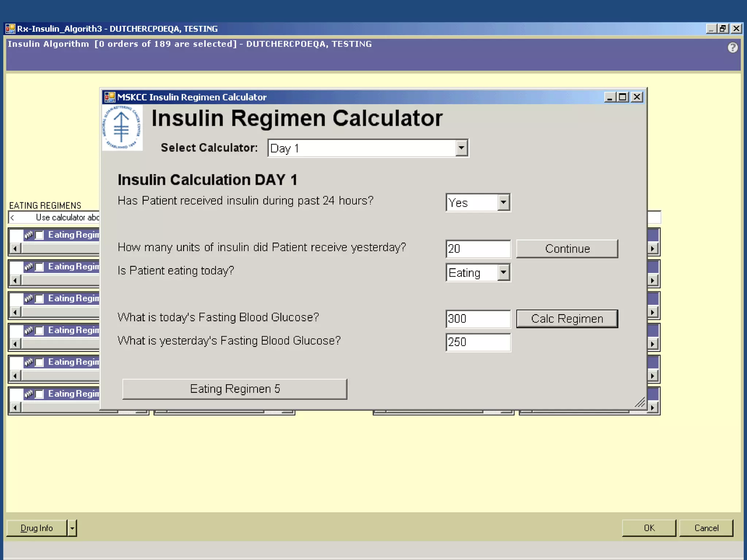Click the order icon in fifth Eating Regimen row
The image size is (747, 560).
coord(29,362)
